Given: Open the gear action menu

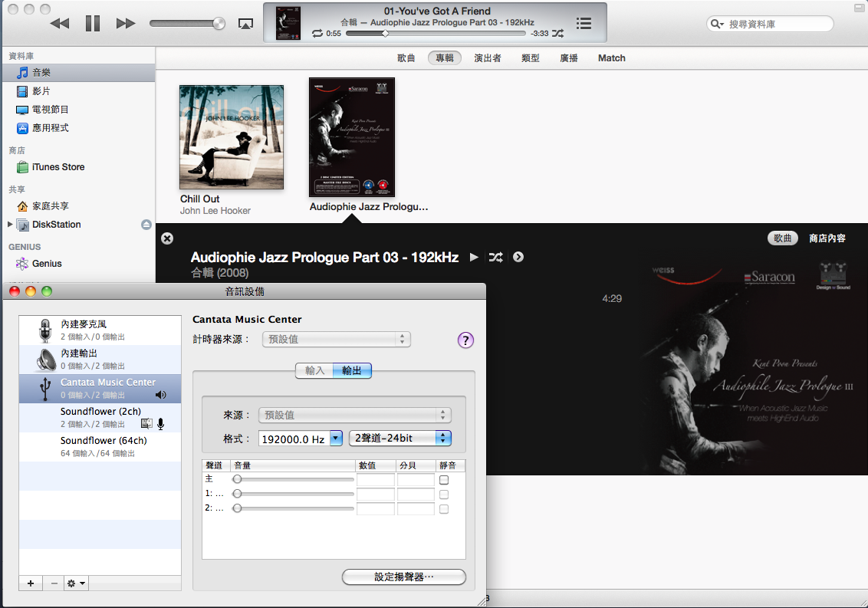Looking at the screenshot, I should [x=76, y=583].
